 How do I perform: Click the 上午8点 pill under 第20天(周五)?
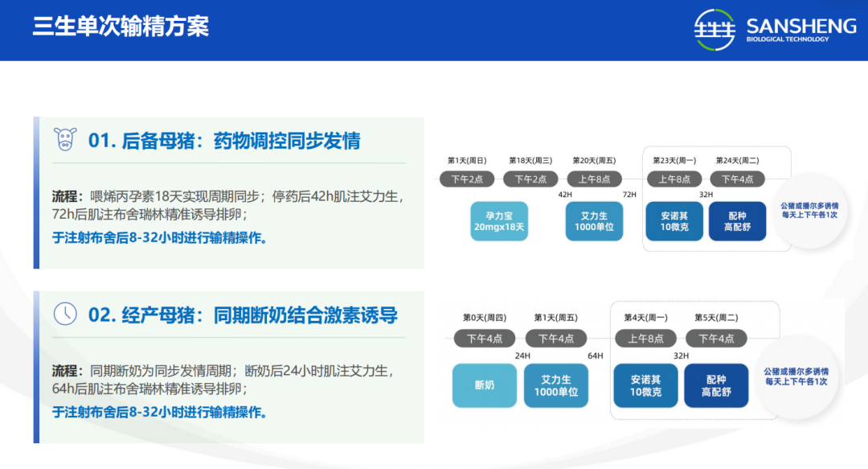(x=594, y=179)
